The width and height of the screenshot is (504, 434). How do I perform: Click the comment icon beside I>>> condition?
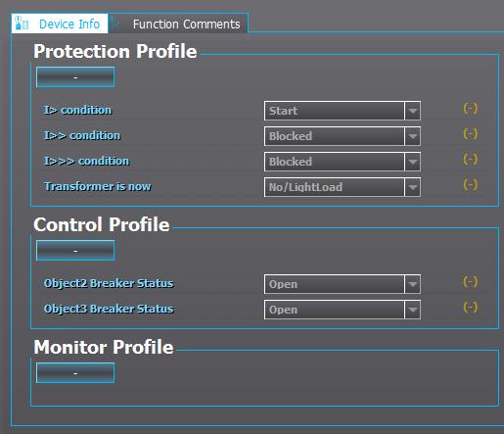pyautogui.click(x=470, y=160)
